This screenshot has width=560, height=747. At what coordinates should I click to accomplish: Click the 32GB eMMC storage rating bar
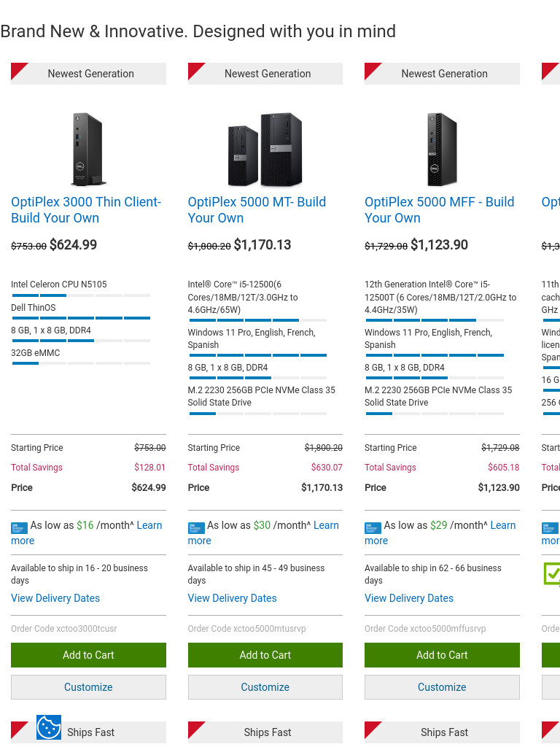(81, 363)
